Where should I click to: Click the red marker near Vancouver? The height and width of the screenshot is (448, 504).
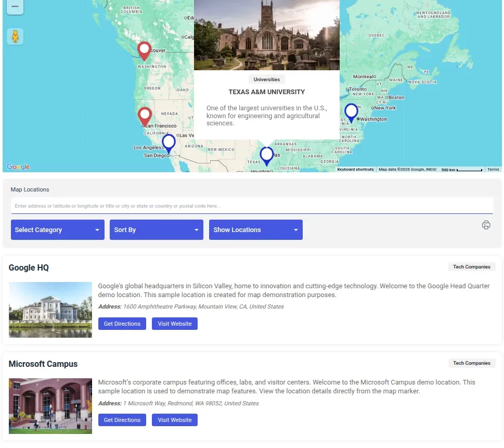coord(144,51)
